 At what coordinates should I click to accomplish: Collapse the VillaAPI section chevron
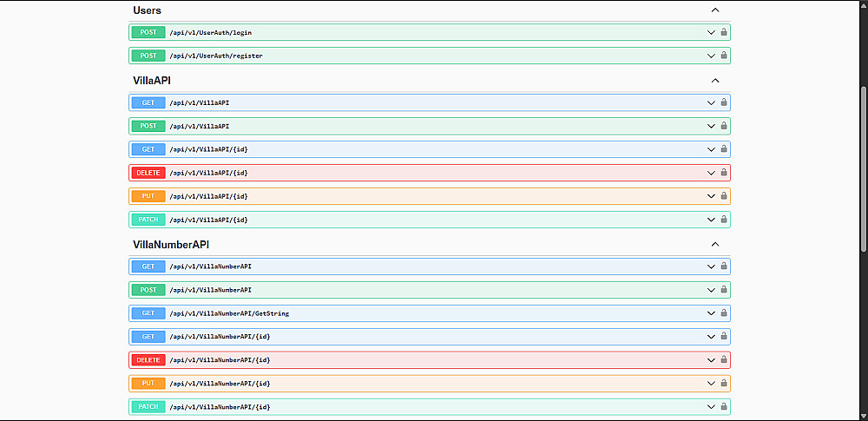point(715,81)
